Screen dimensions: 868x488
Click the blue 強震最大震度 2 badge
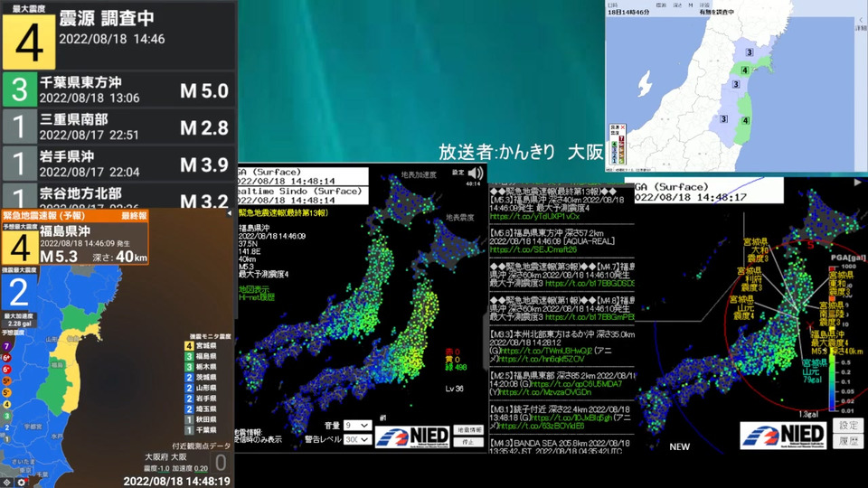(19, 293)
